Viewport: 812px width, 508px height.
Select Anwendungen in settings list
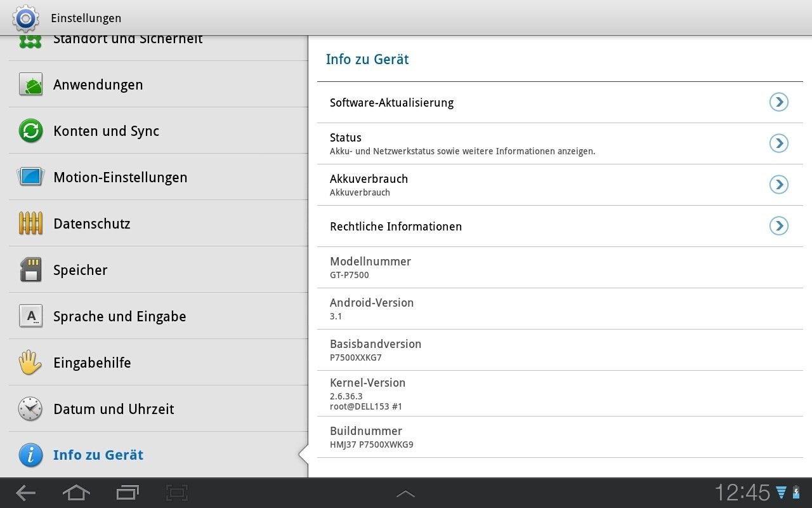159,84
